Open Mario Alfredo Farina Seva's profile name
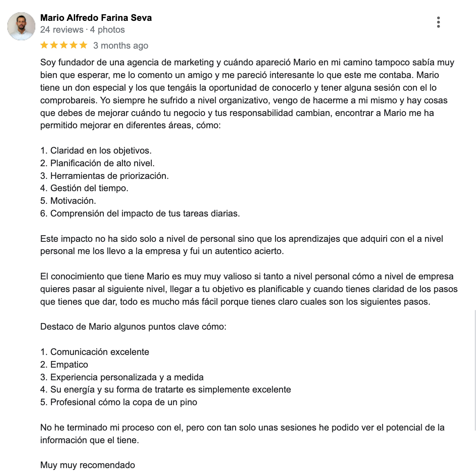476x473 pixels. (96, 18)
